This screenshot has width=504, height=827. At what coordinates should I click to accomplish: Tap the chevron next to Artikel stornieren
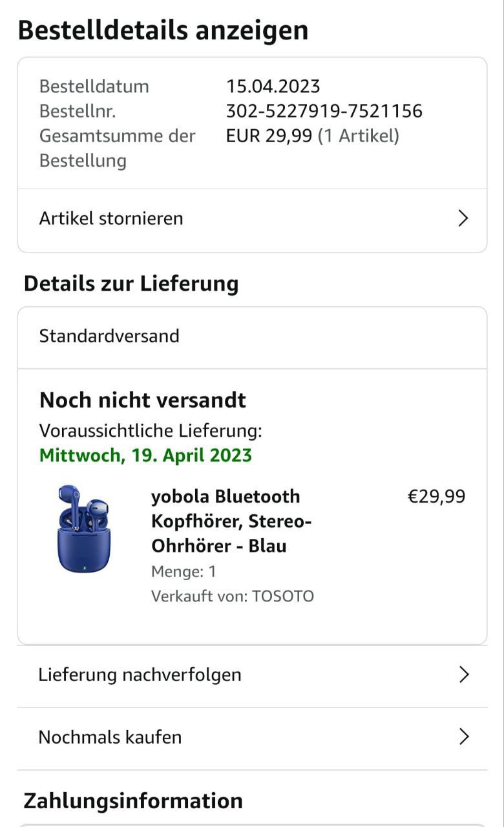(x=463, y=218)
